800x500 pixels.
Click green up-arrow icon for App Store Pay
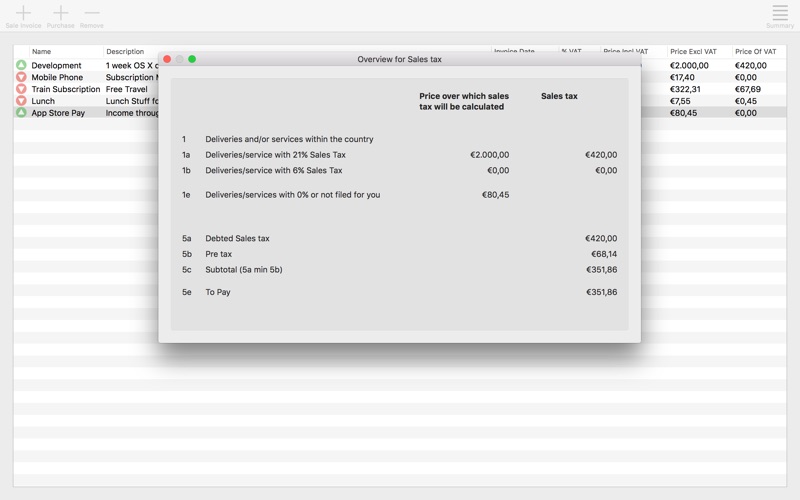point(21,112)
